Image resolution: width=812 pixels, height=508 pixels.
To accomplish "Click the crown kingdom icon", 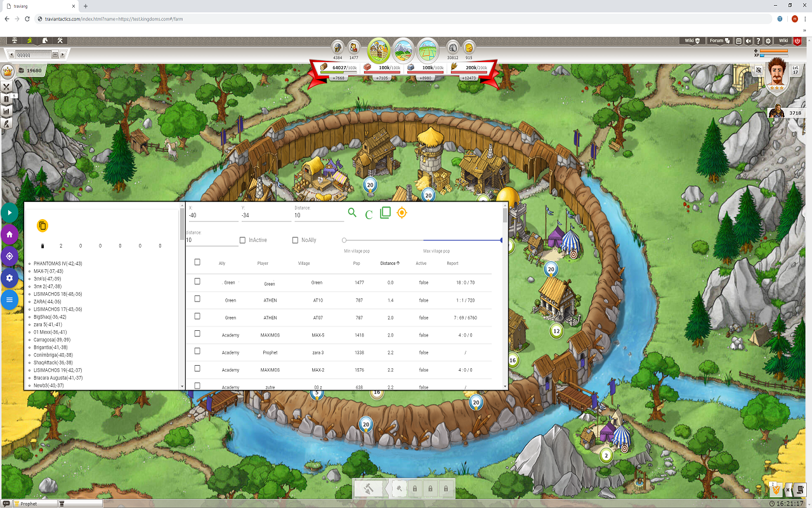I will (x=8, y=71).
